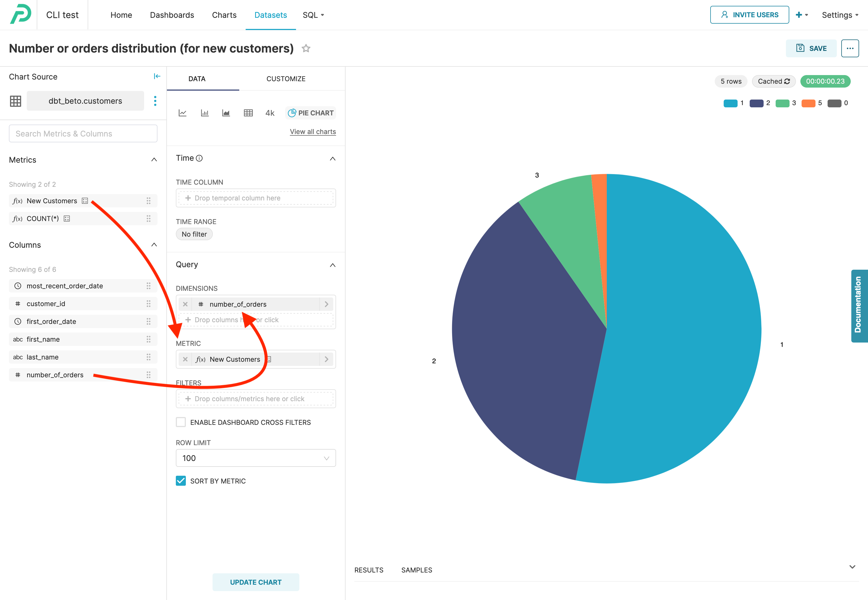The height and width of the screenshot is (600, 868).
Task: Click the Update Chart button
Action: pos(256,582)
